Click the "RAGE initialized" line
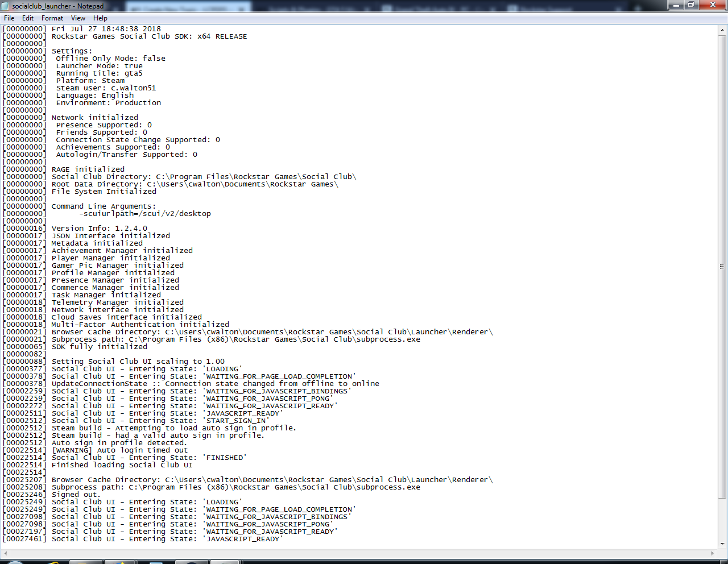Viewport: 728px width, 564px height. [88, 169]
